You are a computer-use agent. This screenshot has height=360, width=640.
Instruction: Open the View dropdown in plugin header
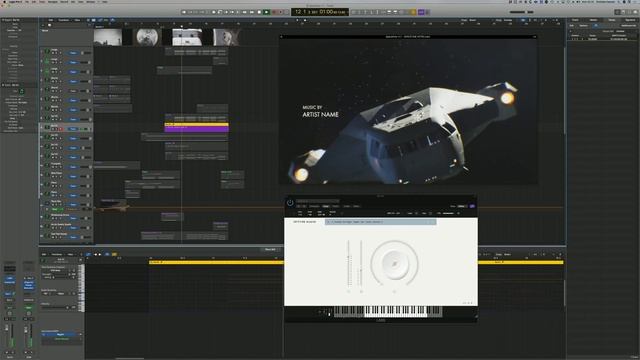coord(462,207)
